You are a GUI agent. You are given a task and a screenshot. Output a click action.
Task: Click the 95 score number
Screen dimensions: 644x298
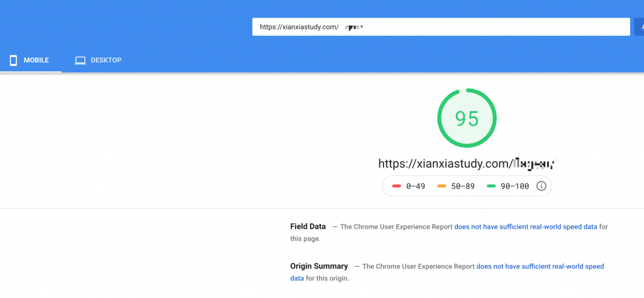coord(467,118)
